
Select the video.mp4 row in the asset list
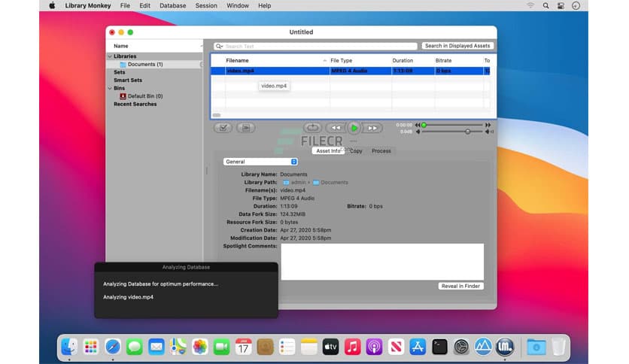coord(350,71)
